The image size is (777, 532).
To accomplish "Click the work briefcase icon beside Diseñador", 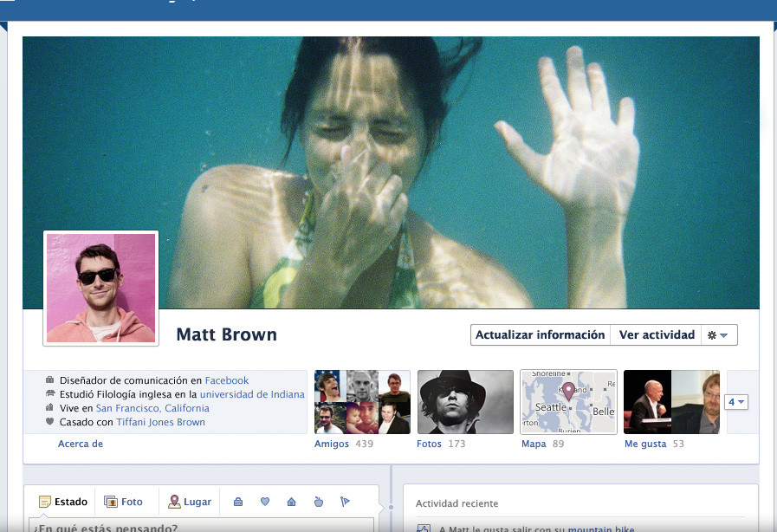I will point(49,380).
